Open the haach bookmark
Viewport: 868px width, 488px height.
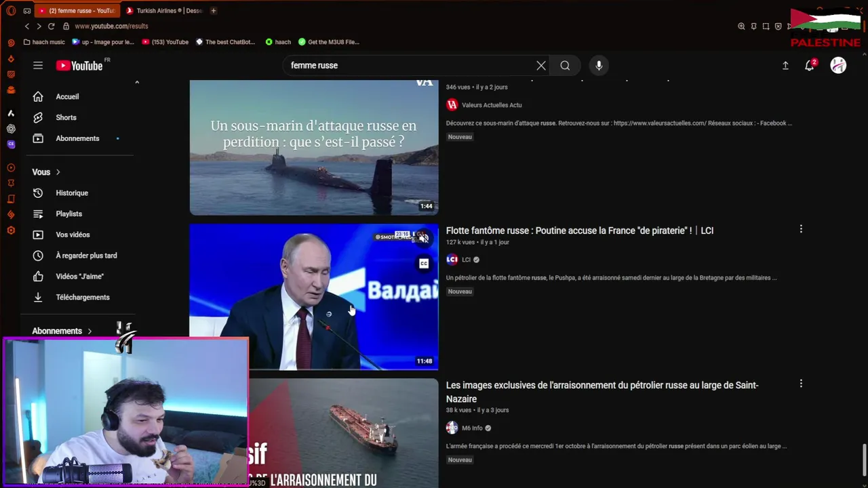[x=279, y=42]
